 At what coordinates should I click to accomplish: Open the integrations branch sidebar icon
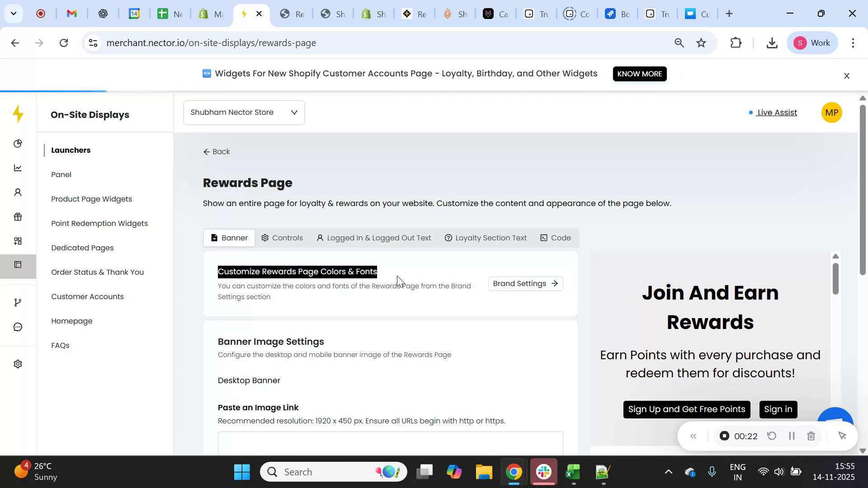[x=18, y=302]
